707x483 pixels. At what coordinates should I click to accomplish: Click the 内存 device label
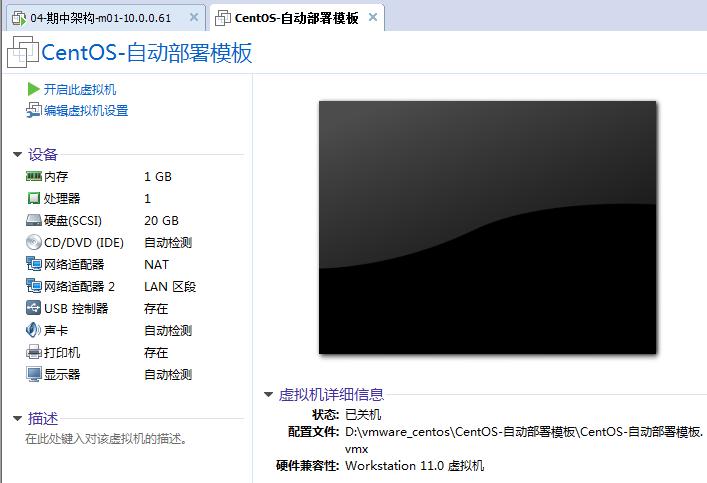56,177
